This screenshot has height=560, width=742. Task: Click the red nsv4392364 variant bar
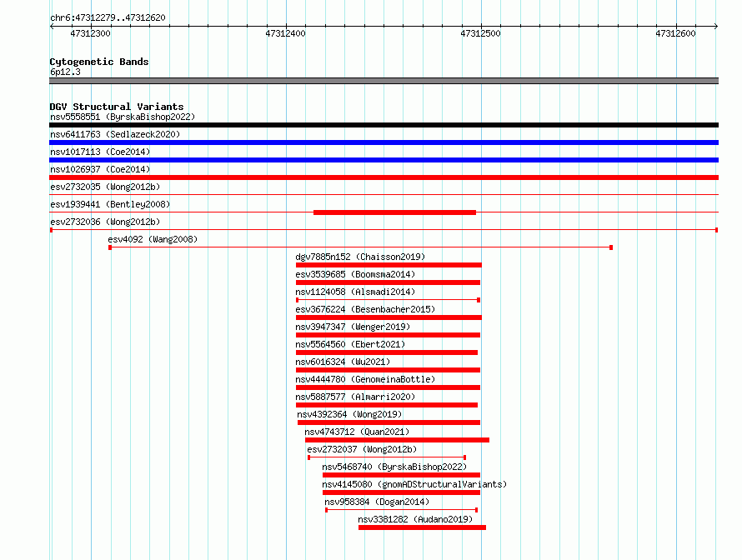pyautogui.click(x=389, y=422)
